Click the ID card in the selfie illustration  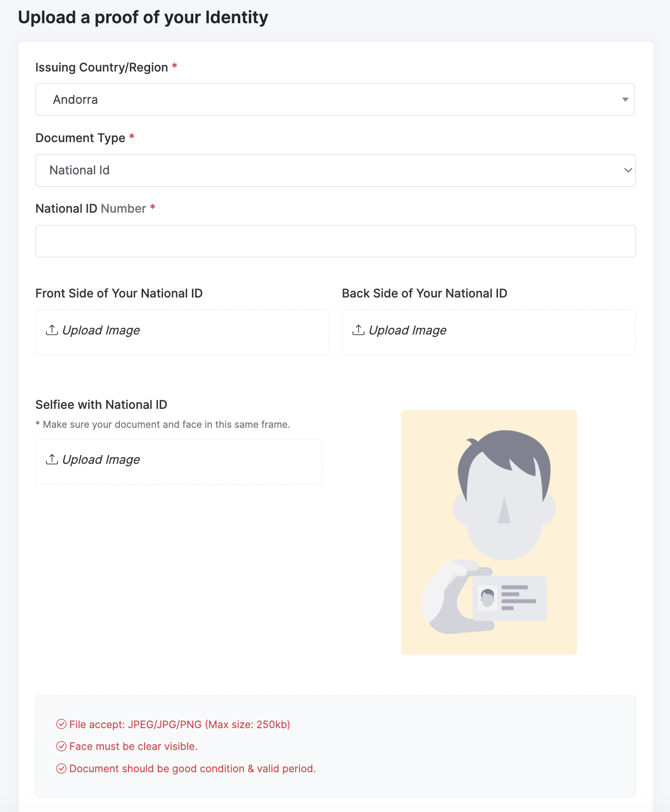pos(509,598)
